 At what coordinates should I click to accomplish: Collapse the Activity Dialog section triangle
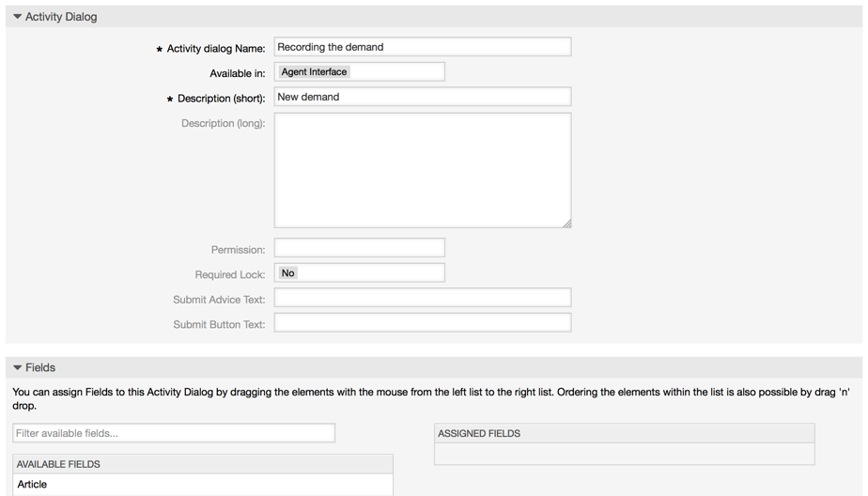[17, 17]
